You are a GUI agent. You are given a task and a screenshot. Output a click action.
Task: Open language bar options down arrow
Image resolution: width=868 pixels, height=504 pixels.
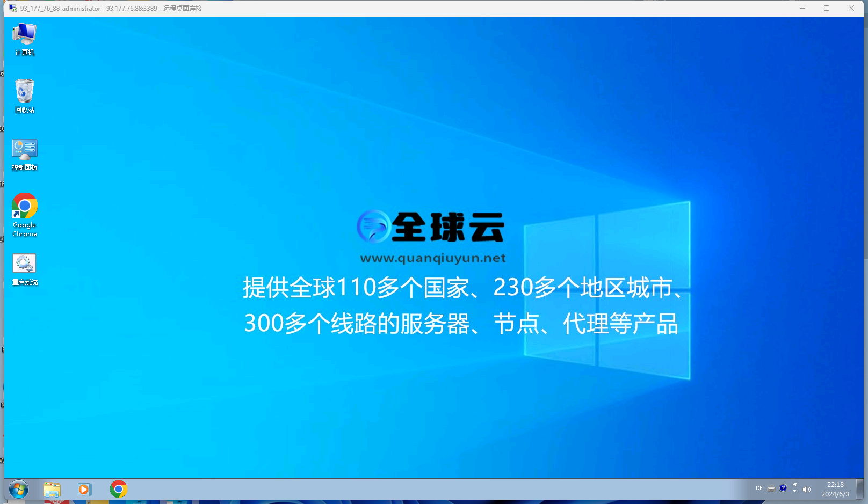click(x=795, y=491)
